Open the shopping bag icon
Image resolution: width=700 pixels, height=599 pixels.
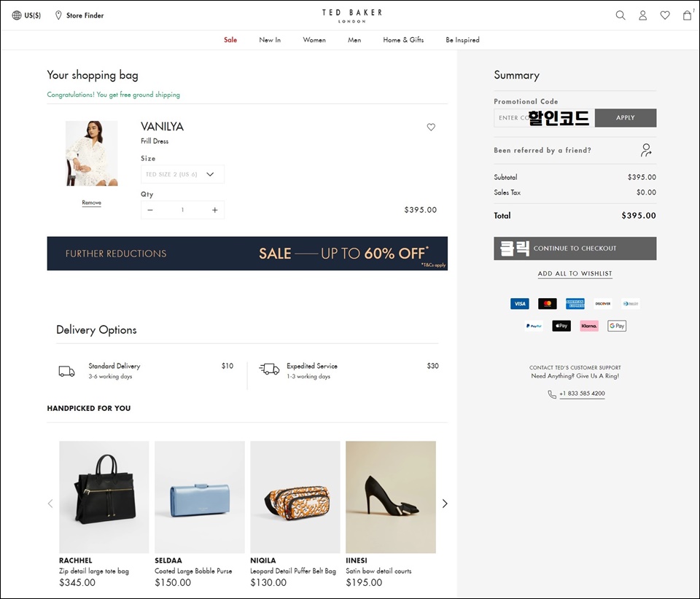pyautogui.click(x=688, y=15)
